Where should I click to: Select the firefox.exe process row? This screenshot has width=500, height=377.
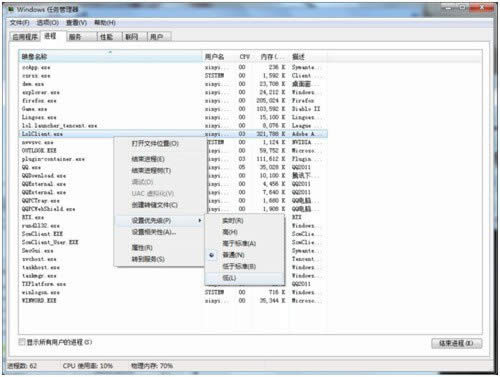(173, 100)
